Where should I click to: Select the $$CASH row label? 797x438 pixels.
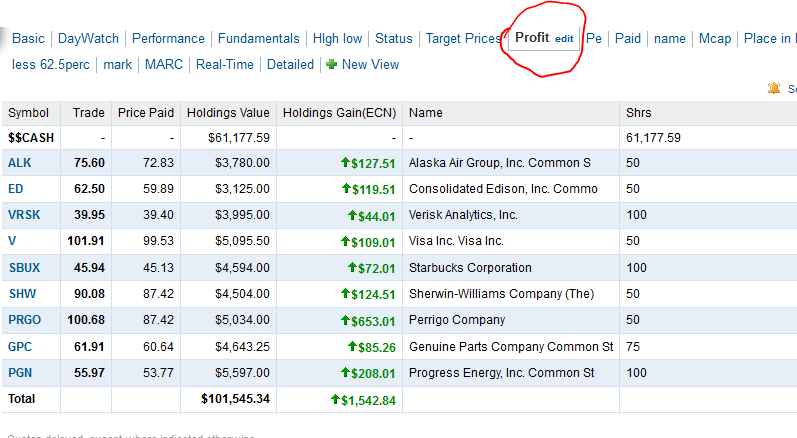click(x=31, y=138)
